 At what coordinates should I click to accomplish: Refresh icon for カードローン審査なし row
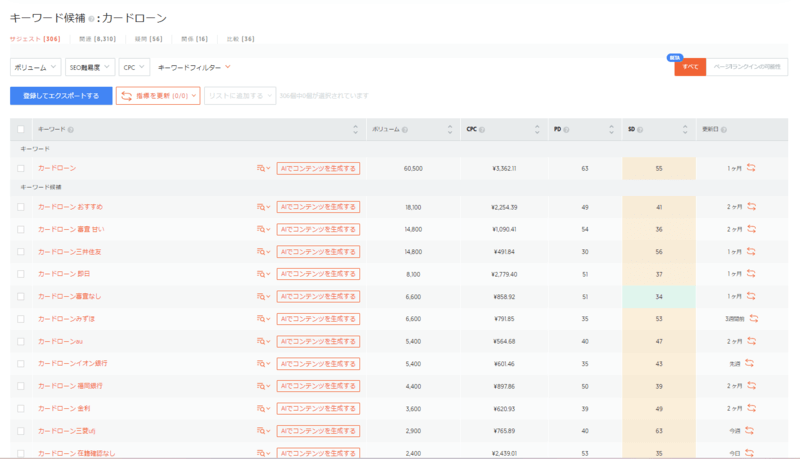pyautogui.click(x=751, y=296)
